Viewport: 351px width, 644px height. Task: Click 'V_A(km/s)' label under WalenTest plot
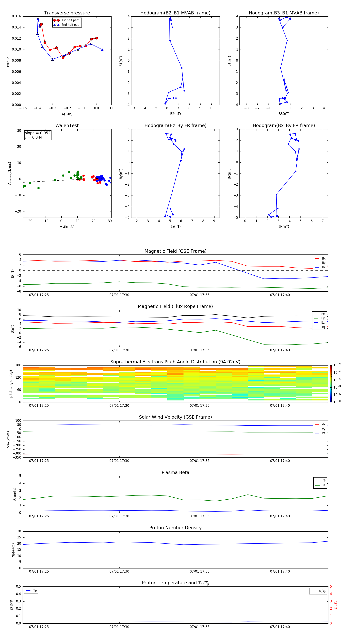[x=67, y=227]
